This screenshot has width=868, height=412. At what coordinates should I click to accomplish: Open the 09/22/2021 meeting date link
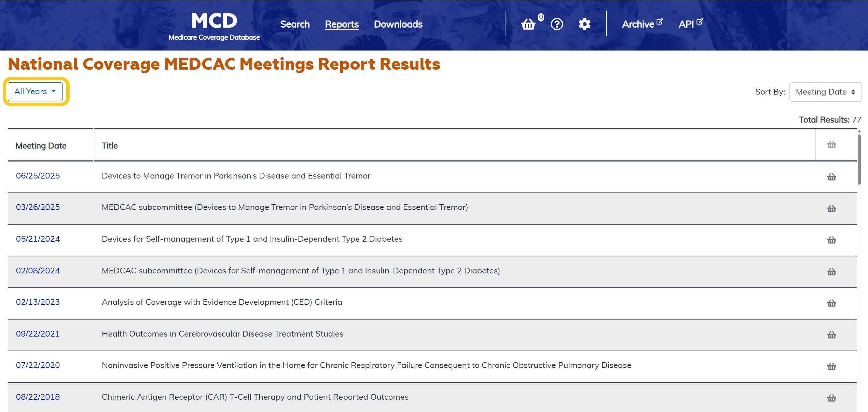(38, 334)
